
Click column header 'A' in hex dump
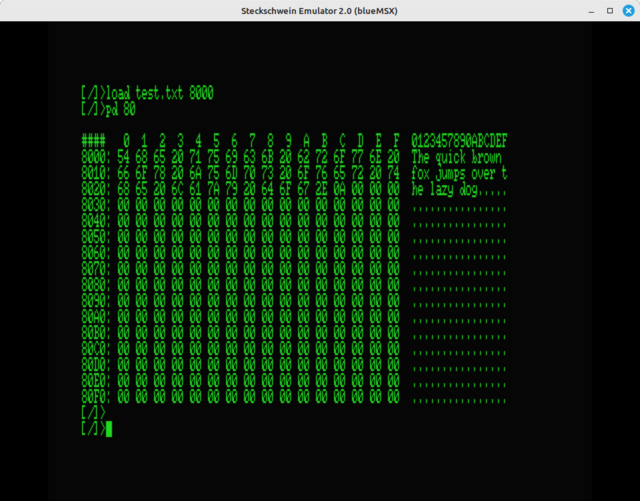coord(307,141)
